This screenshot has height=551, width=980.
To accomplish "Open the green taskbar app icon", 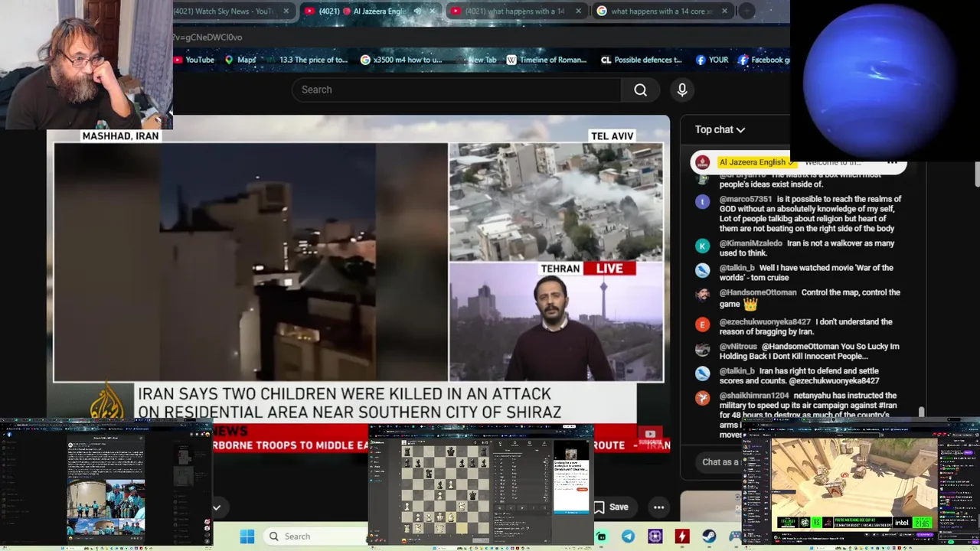I will [602, 536].
